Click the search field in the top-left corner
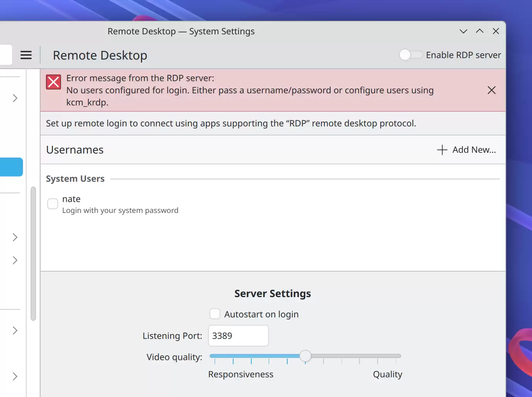Screen dimensions: 532x397 5,55
